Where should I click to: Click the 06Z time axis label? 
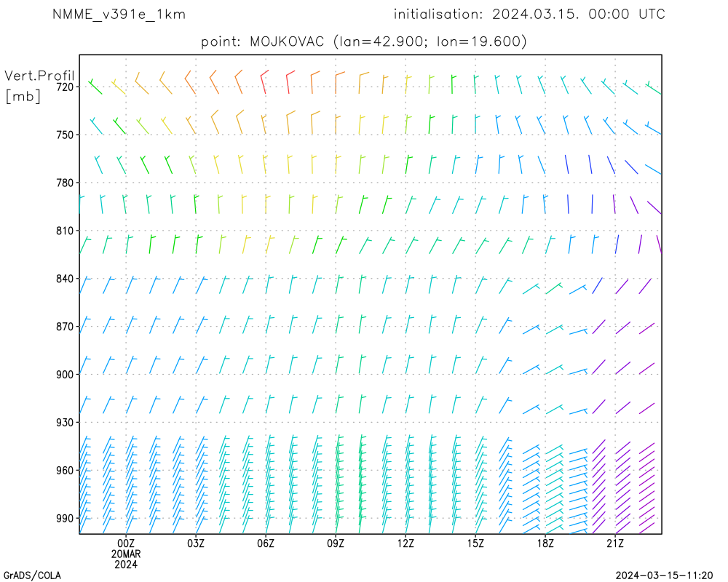coord(266,543)
